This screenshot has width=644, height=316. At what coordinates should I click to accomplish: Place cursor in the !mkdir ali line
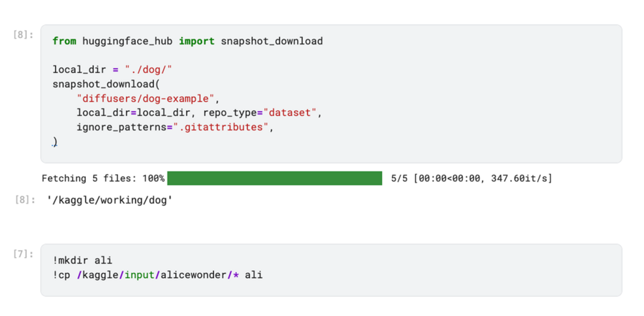click(82, 260)
